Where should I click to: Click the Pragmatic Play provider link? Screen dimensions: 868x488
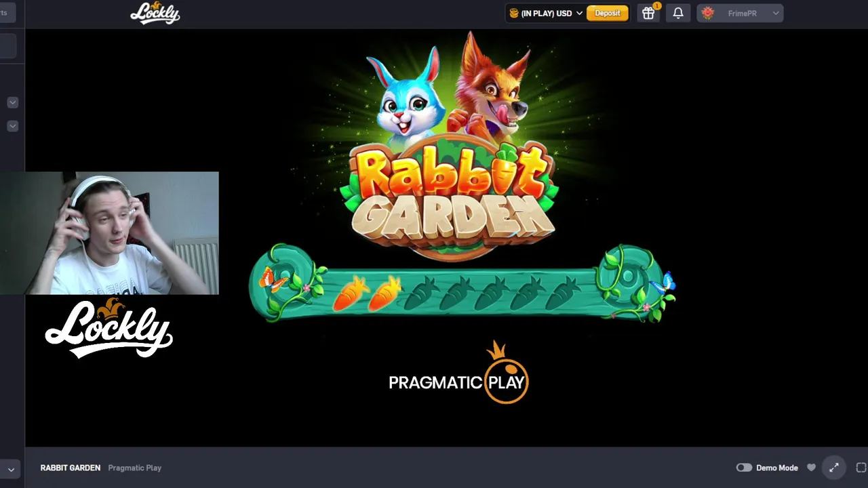pos(134,468)
